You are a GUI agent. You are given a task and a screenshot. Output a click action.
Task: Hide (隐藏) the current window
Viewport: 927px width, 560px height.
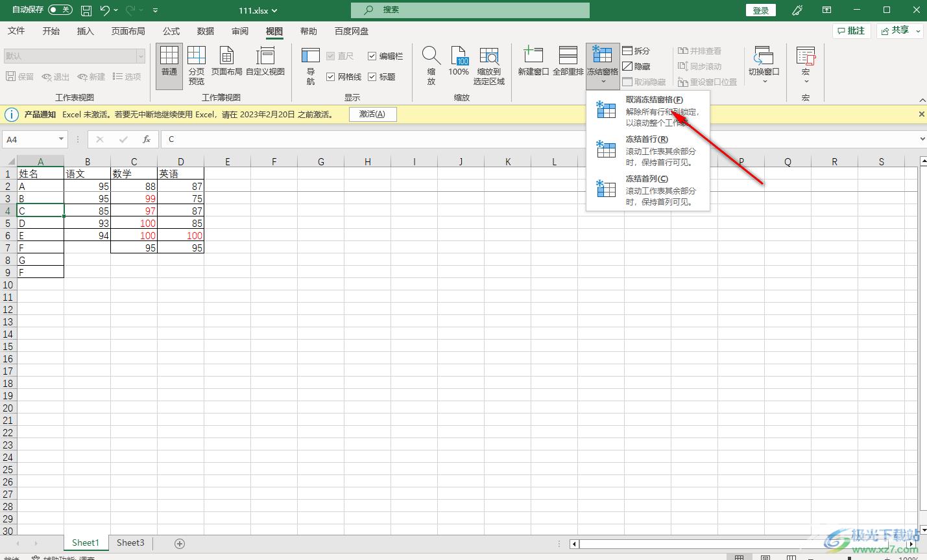[x=636, y=66]
